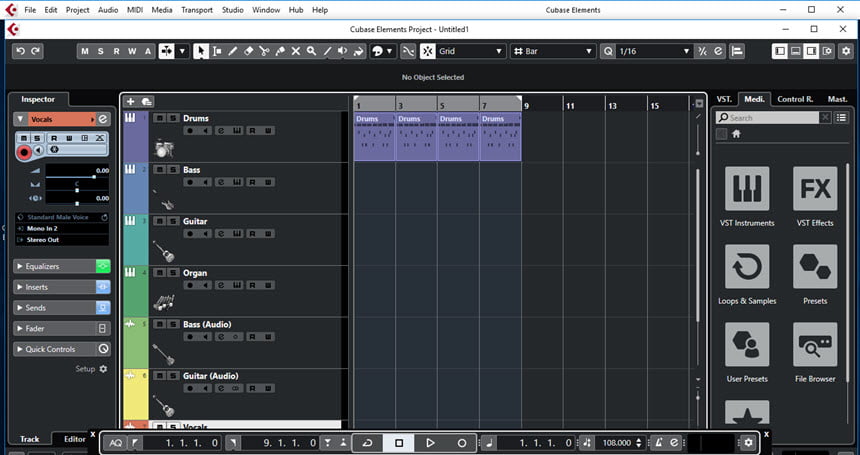Select the Object Selection arrow tool

[x=201, y=51]
